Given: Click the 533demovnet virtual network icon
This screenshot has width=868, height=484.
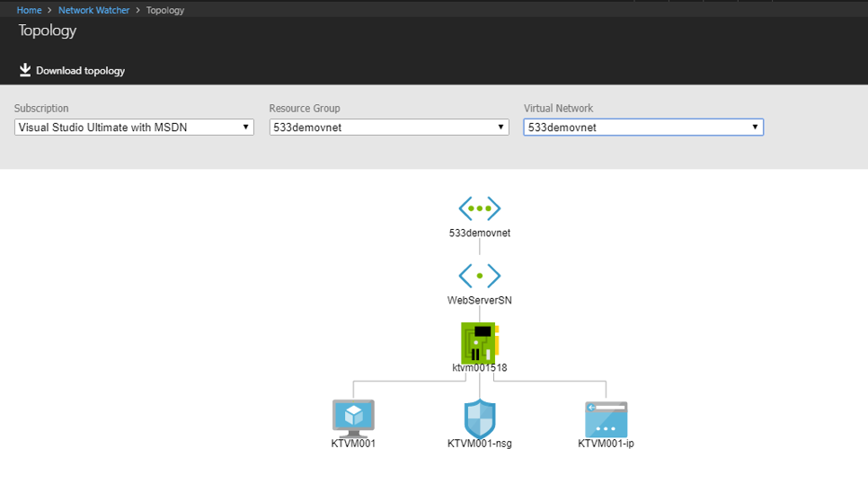Looking at the screenshot, I should pos(479,208).
